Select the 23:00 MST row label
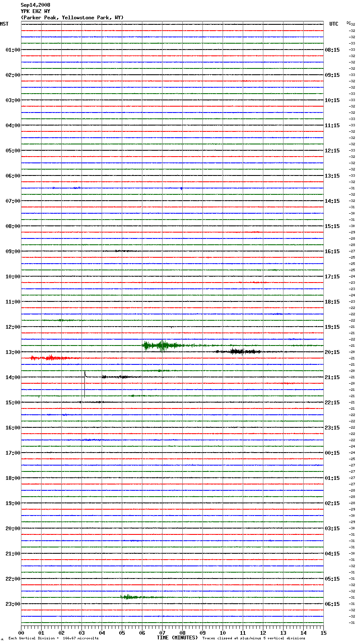This screenshot has height=644, width=357. [13, 604]
